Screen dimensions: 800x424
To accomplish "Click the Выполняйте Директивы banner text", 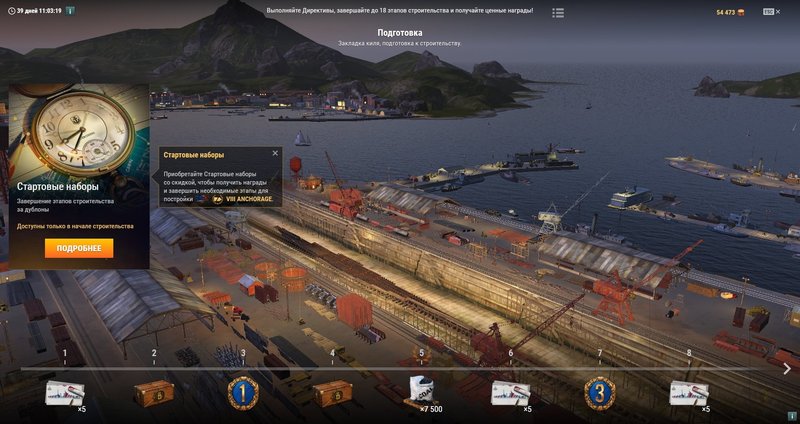I will (x=399, y=10).
